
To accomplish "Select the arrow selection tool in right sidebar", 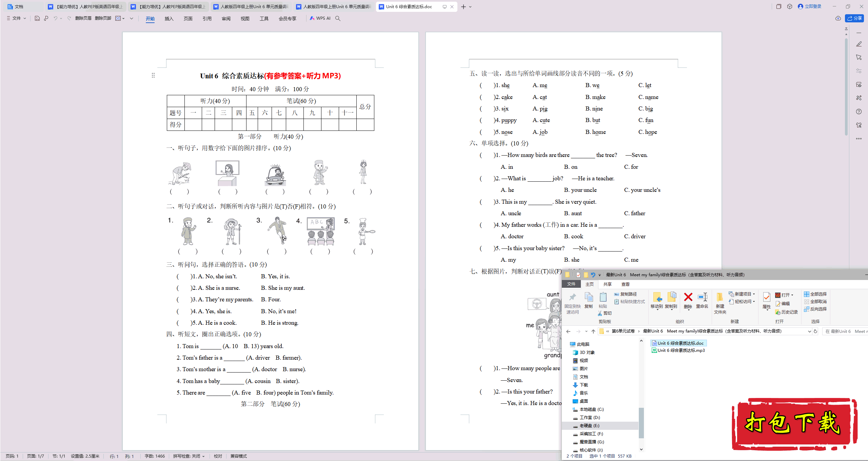I will tap(859, 57).
